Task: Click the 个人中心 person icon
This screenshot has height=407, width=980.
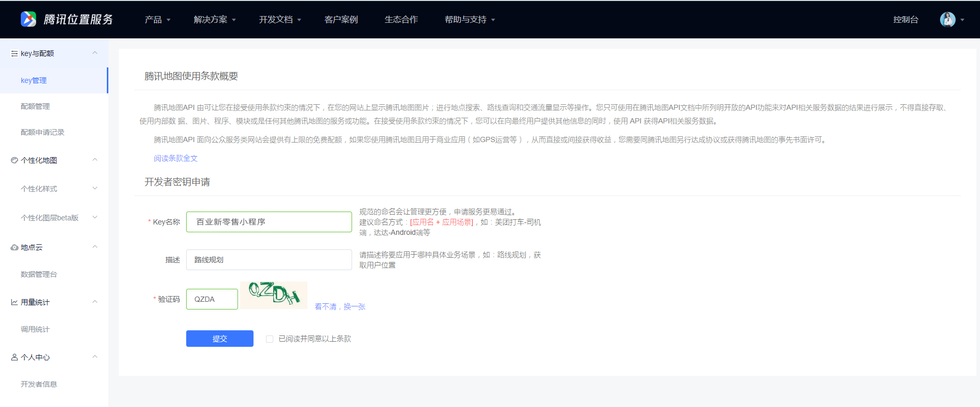Action: click(x=15, y=357)
